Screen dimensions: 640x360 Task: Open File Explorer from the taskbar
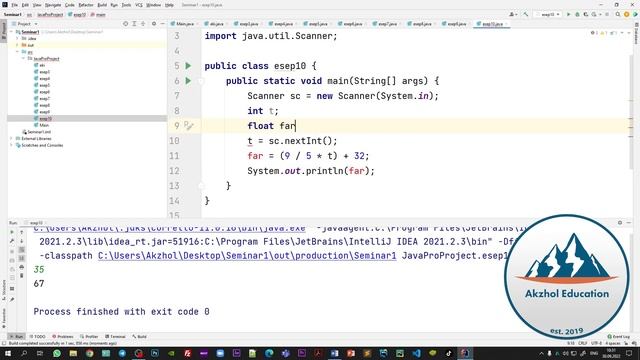click(x=73, y=353)
